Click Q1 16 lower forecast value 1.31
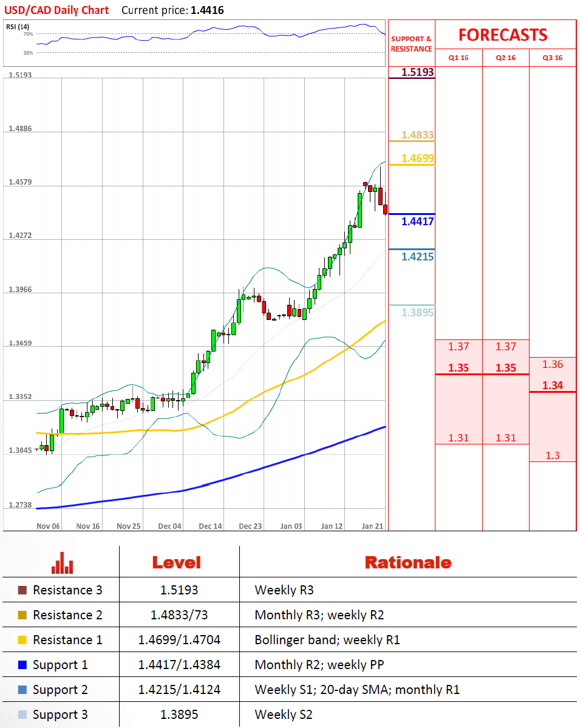 (459, 438)
